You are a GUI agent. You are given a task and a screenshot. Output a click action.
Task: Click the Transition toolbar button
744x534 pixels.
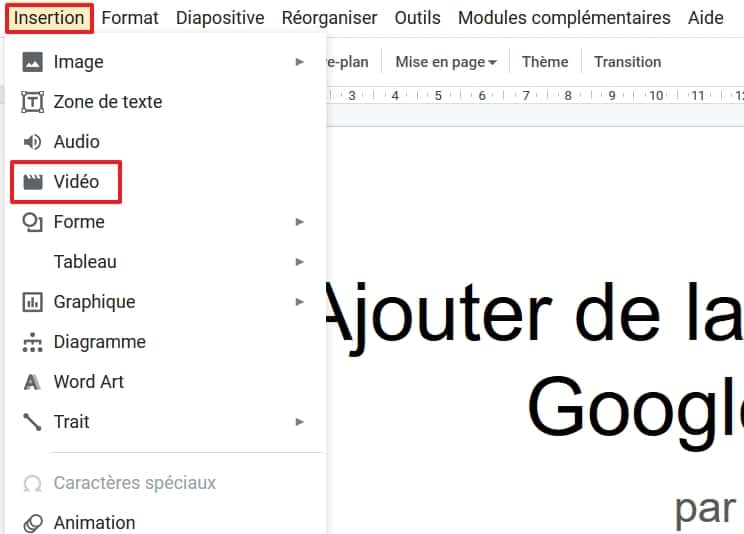(x=627, y=62)
